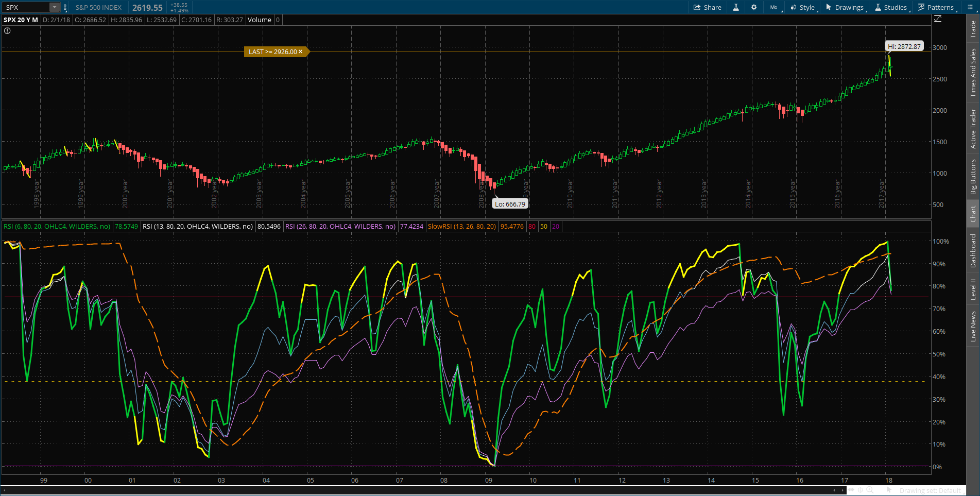Viewport: 980px width, 496px height.
Task: Open the Style dropdown menu
Action: tap(803, 7)
